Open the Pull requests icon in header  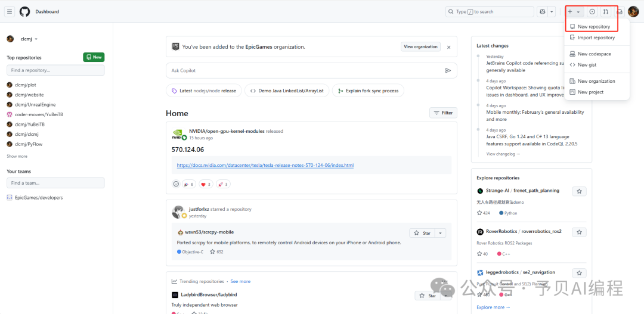[606, 11]
